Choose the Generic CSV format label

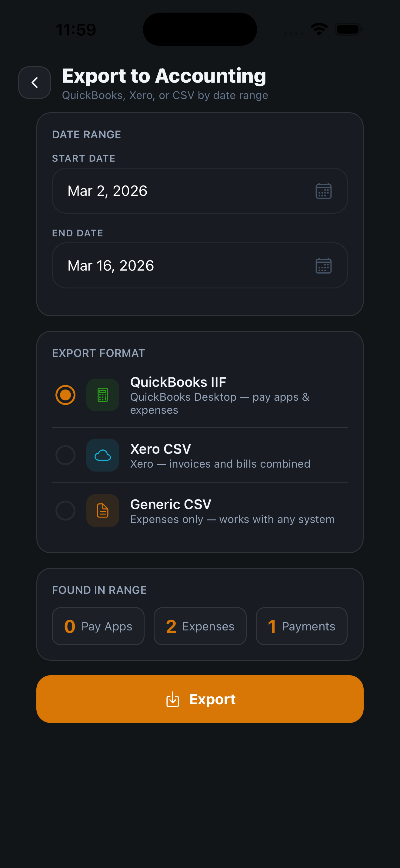click(x=171, y=505)
